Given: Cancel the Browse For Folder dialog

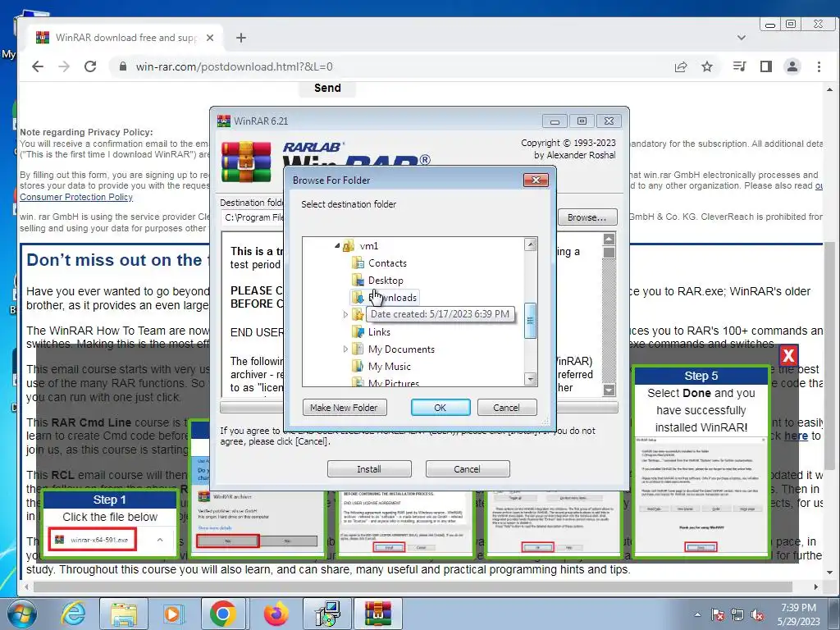Looking at the screenshot, I should tap(506, 408).
